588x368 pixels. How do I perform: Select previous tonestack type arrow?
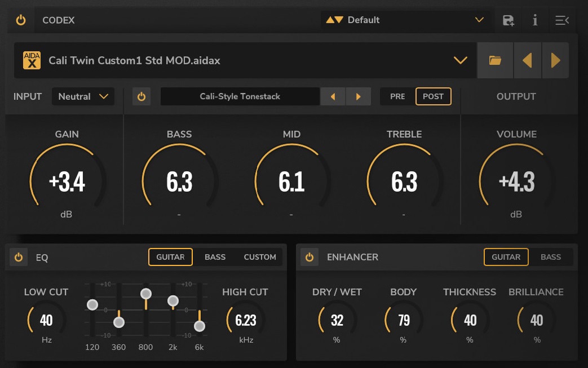[333, 96]
